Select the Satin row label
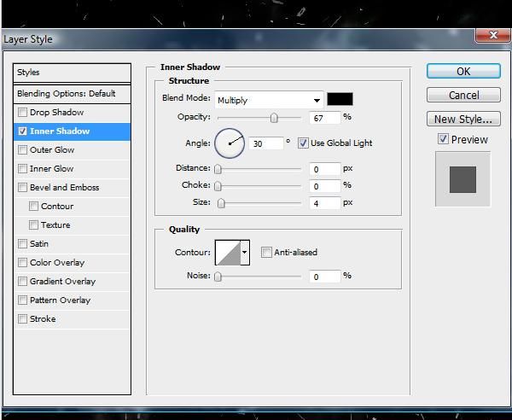512x420 pixels. pyautogui.click(x=39, y=244)
